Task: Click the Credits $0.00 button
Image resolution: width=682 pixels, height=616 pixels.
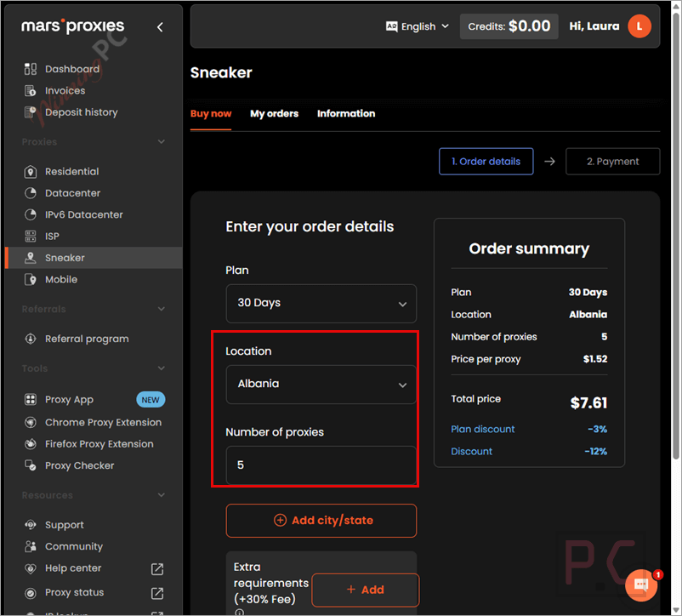Action: 509,26
